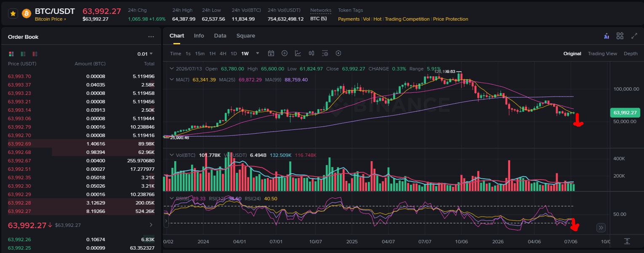
Task: Expand chart to fullscreen
Action: pos(634,36)
